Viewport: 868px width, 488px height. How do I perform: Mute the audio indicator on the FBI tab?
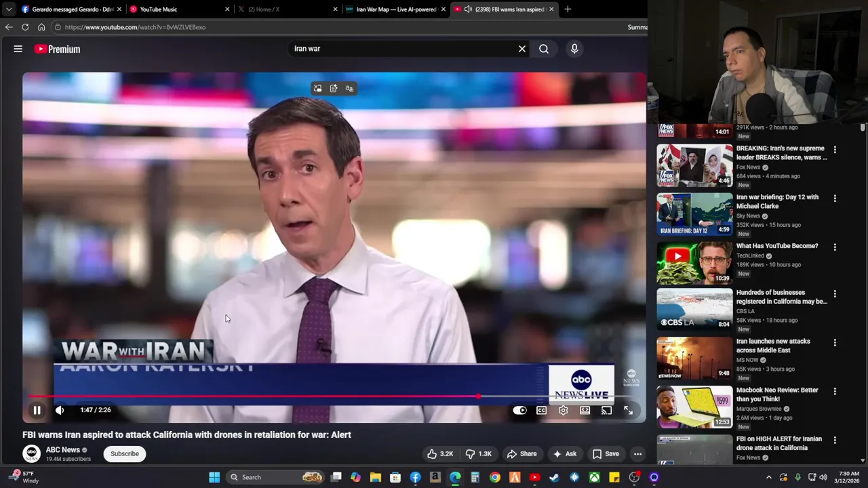468,9
